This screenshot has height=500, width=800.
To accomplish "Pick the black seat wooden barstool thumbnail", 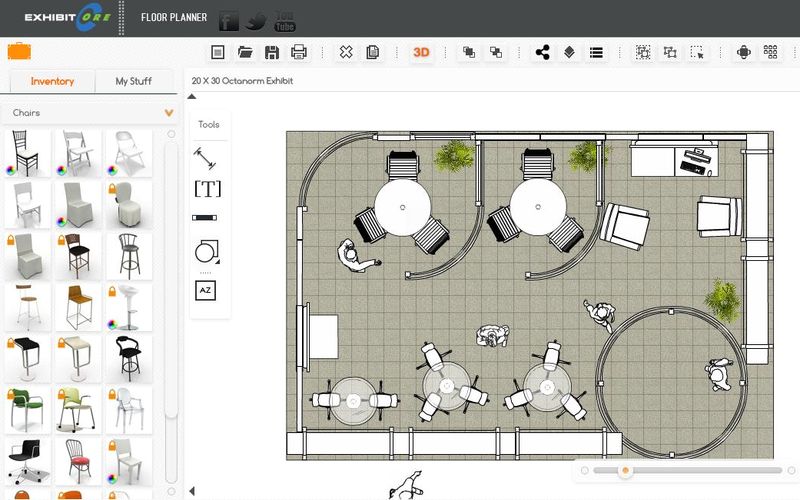I will pyautogui.click(x=78, y=256).
